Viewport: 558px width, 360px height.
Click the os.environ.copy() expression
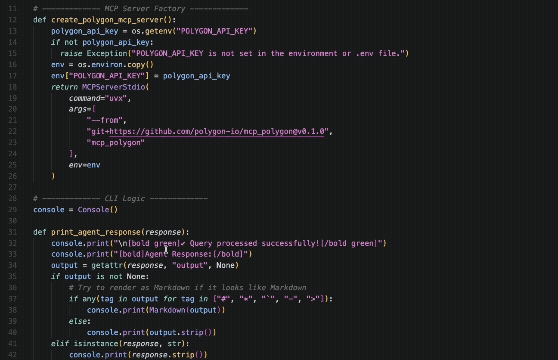[x=116, y=65]
